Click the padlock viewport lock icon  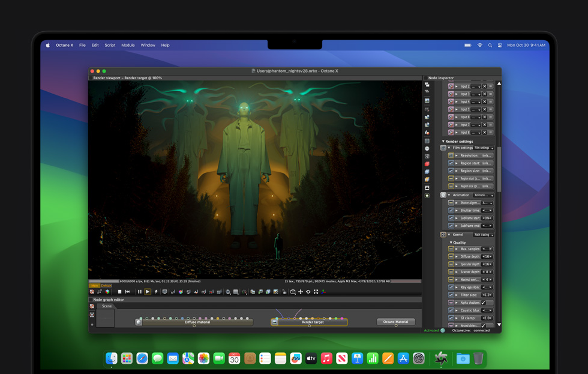pyautogui.click(x=284, y=292)
